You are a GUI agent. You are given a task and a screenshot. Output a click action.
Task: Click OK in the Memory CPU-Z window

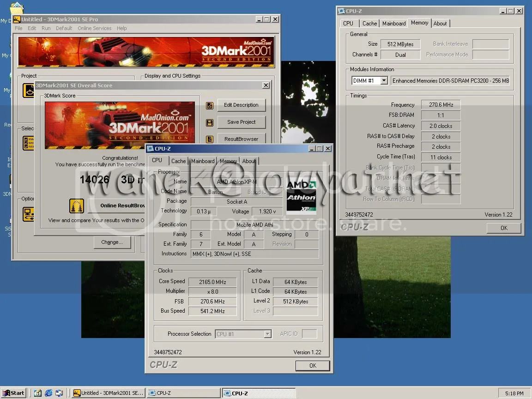click(504, 228)
